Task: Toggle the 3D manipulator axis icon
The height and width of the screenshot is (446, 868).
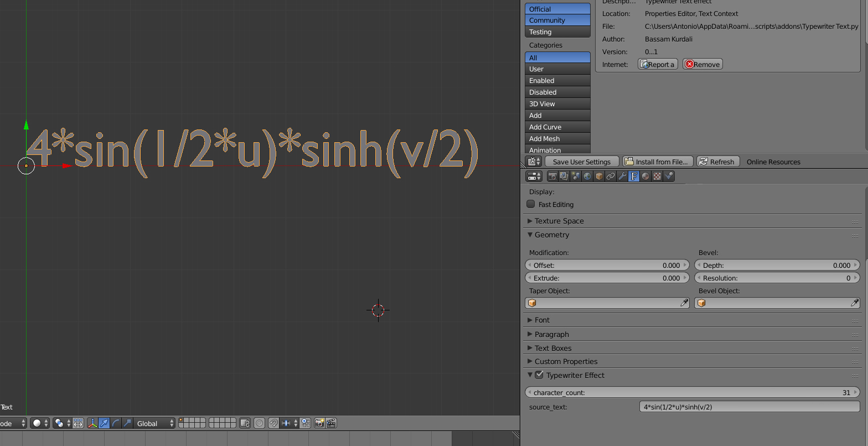Action: pos(92,423)
